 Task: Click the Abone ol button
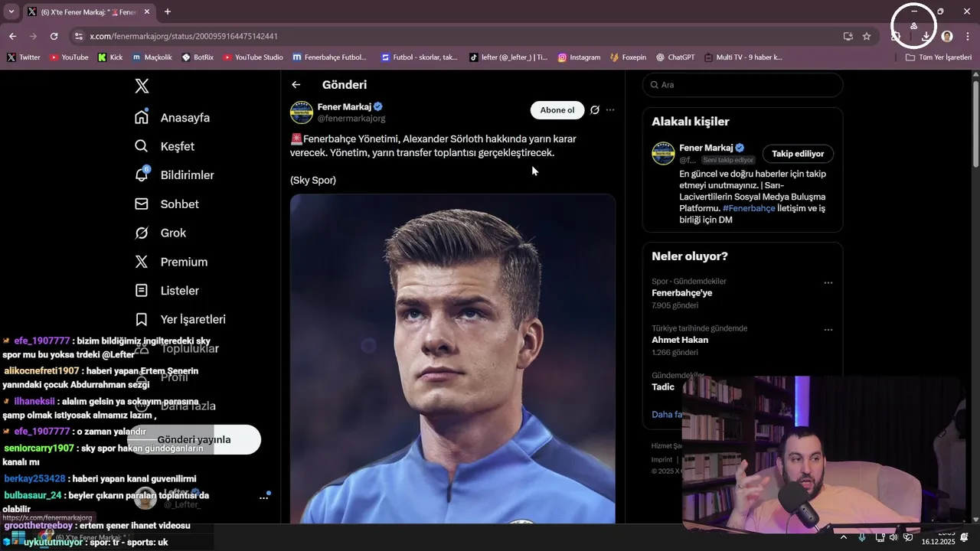coord(557,110)
